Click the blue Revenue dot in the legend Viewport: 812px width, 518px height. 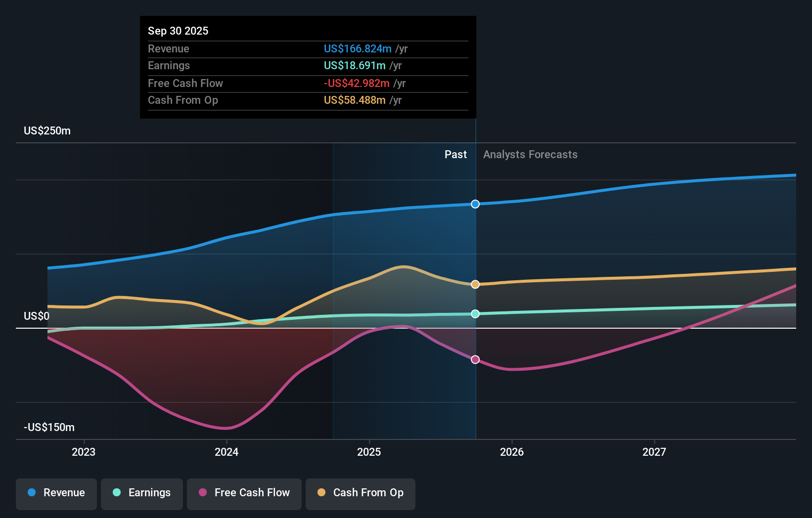(31, 493)
